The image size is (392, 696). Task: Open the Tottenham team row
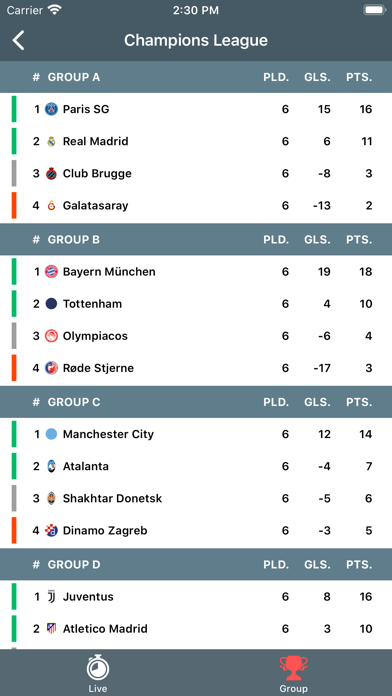tap(196, 304)
